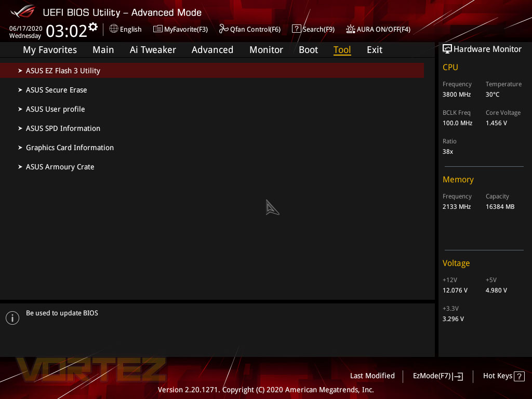Open Search(F9)
This screenshot has height=399, width=532.
tap(318, 29)
